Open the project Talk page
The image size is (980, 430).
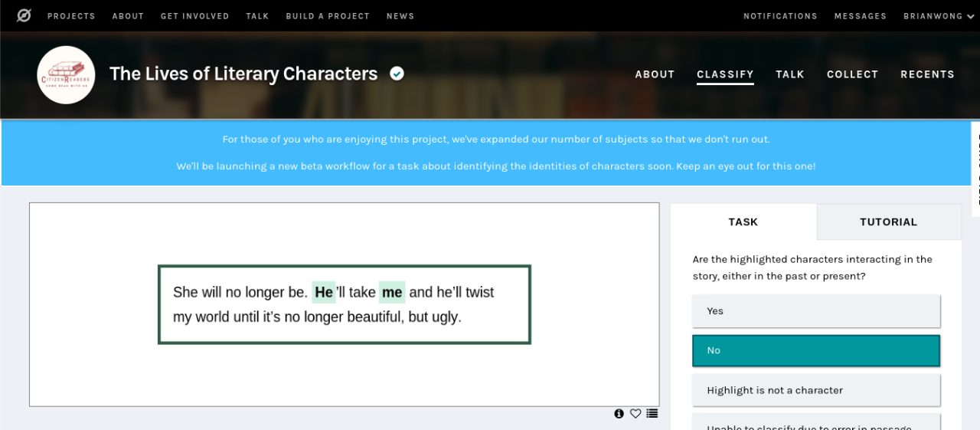click(789, 74)
